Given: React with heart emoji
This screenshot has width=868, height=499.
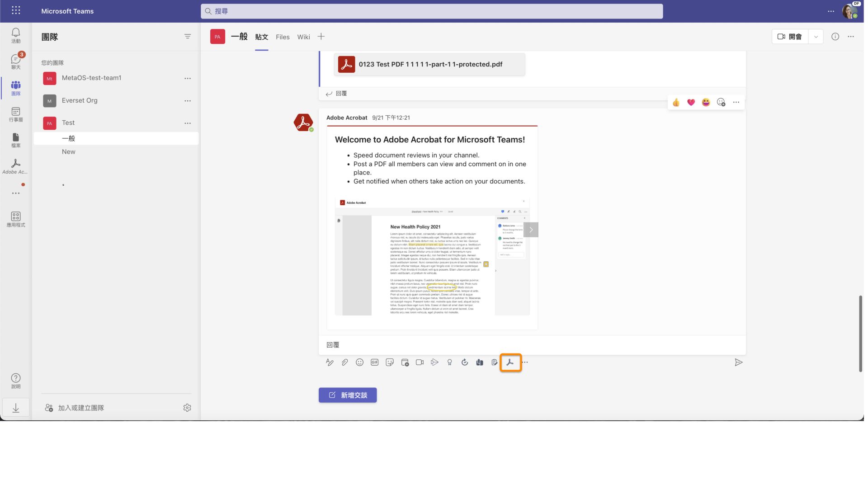Looking at the screenshot, I should tap(691, 103).
